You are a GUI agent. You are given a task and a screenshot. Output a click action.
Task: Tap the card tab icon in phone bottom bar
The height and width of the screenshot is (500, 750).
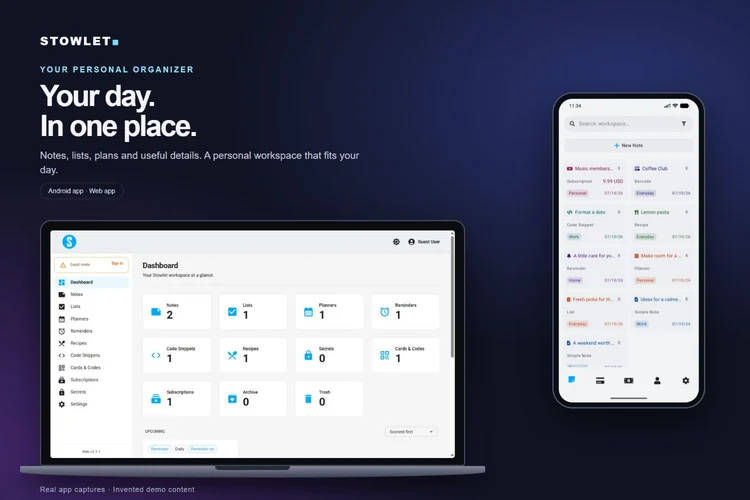click(x=600, y=381)
